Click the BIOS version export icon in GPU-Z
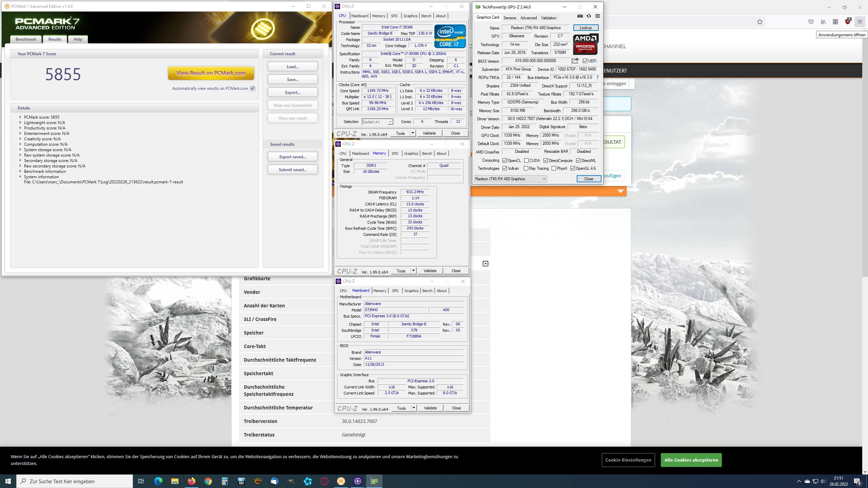The image size is (868, 488). coord(575,61)
